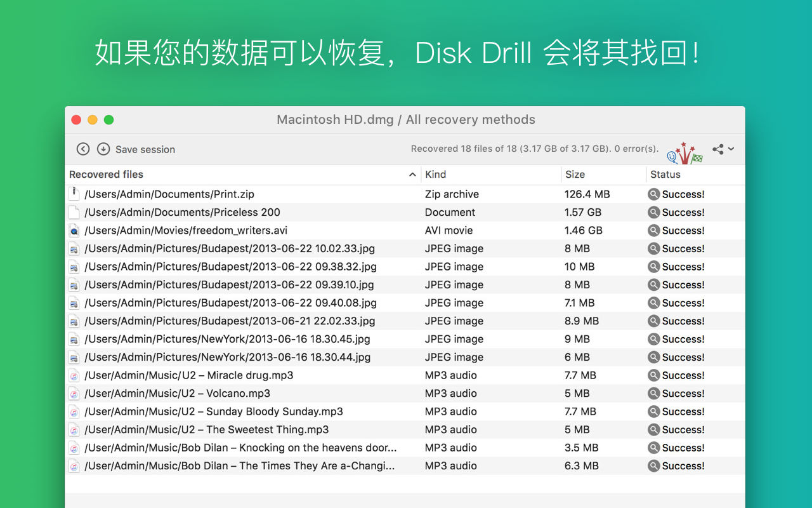Screen dimensions: 812x508
Task: Select U2 – The Sweetest Thing.mp3 file name
Action: pyautogui.click(x=207, y=430)
